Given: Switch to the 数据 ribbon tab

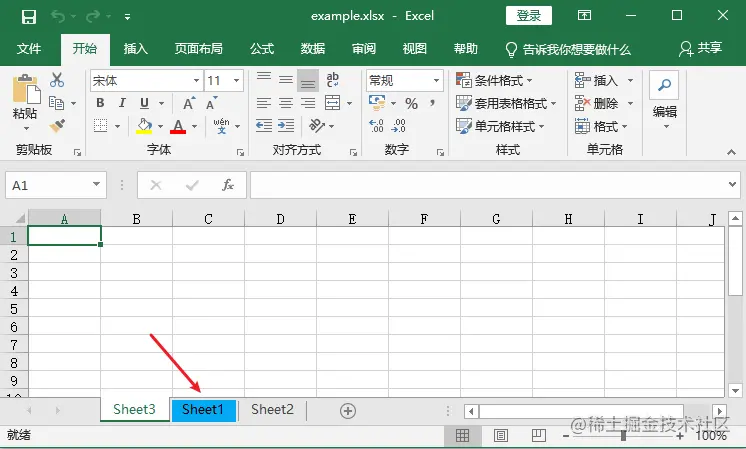Looking at the screenshot, I should coord(313,49).
